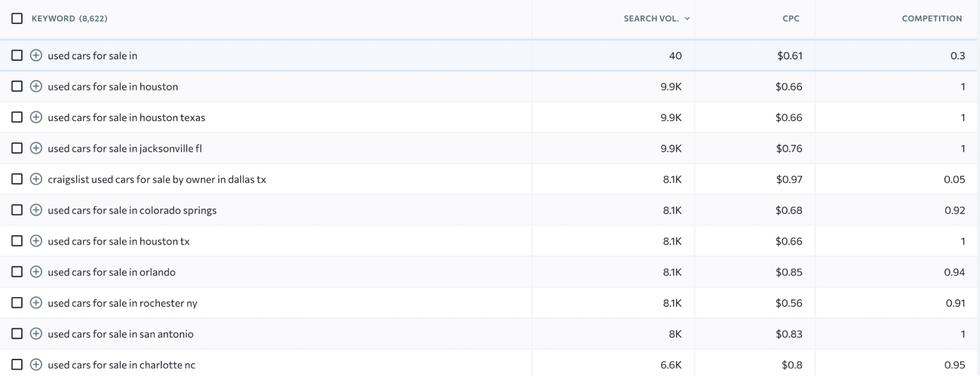This screenshot has width=980, height=376.
Task: Select checkbox for charlotte nc row
Action: coord(17,364)
